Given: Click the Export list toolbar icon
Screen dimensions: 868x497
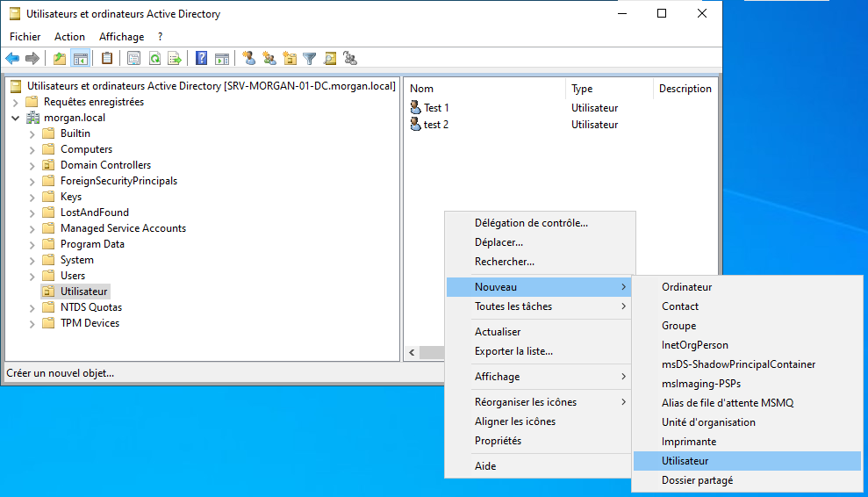Looking at the screenshot, I should pos(175,59).
